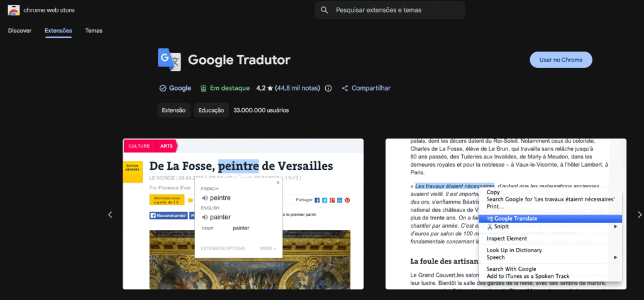Click the Compartilhar link text
The width and height of the screenshot is (644, 300).
(371, 88)
